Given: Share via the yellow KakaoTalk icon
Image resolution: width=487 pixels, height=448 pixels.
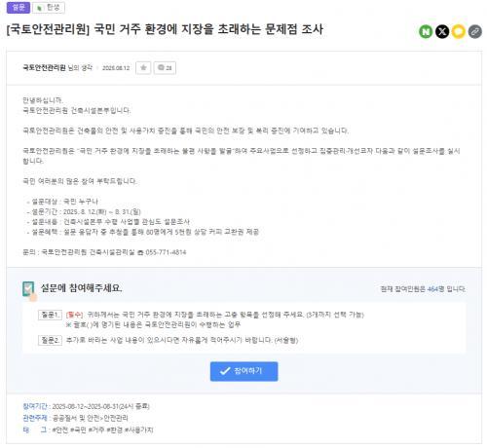Looking at the screenshot, I should tap(458, 31).
